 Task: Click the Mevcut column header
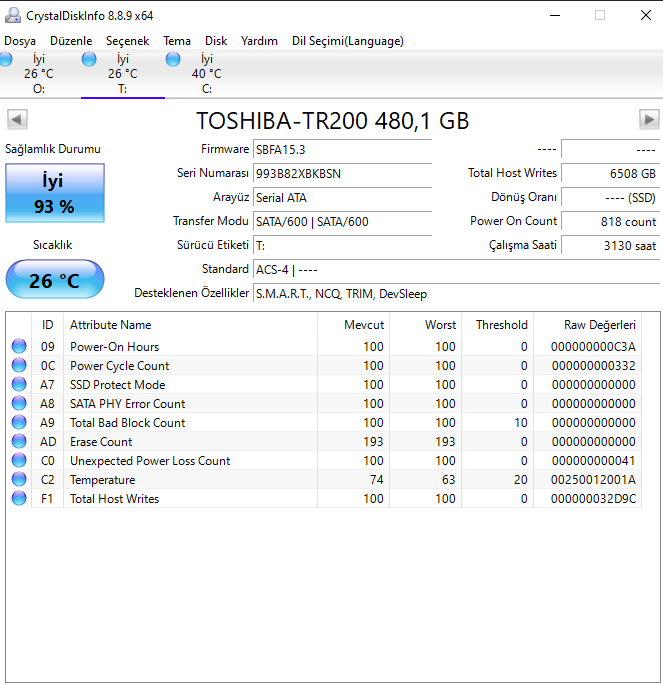[353, 325]
